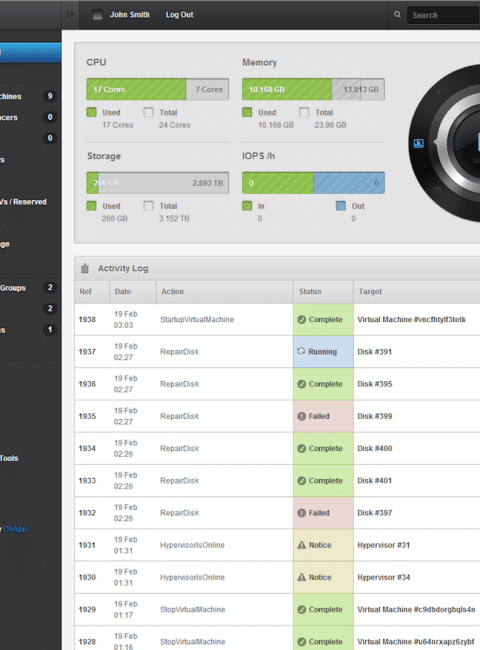This screenshot has width=480, height=650.
Task: Open target Disk #397
Action: click(x=374, y=513)
